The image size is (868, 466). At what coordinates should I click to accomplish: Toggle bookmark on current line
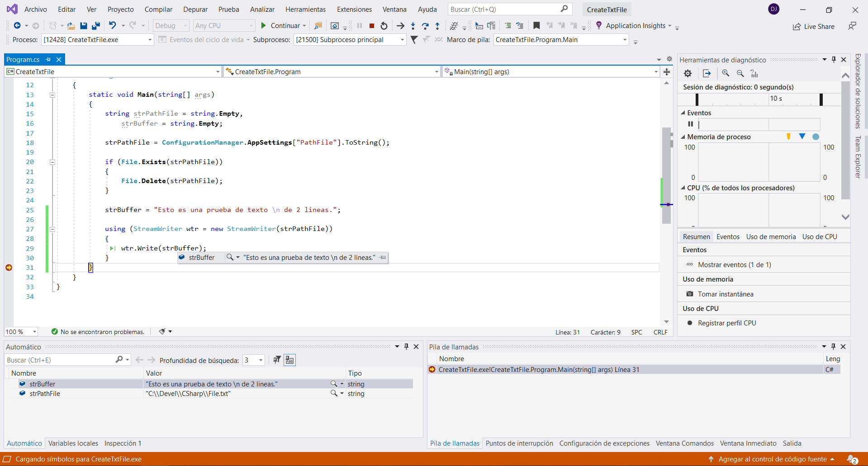click(536, 26)
